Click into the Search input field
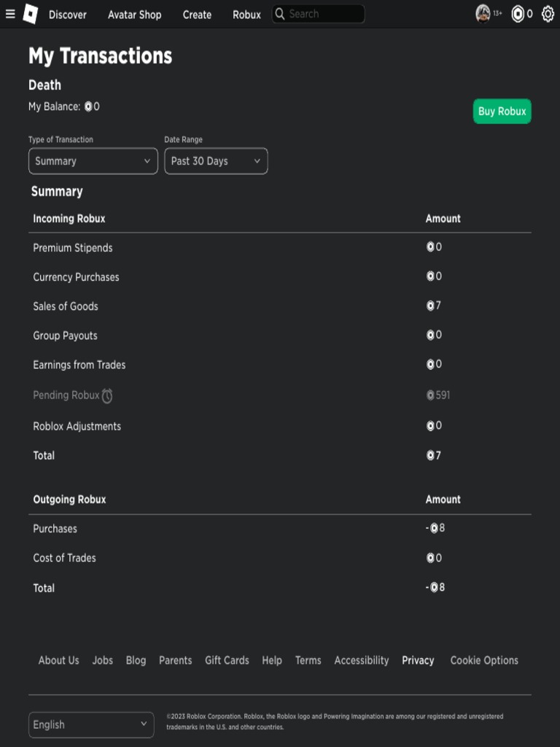This screenshot has width=560, height=747. tap(324, 14)
